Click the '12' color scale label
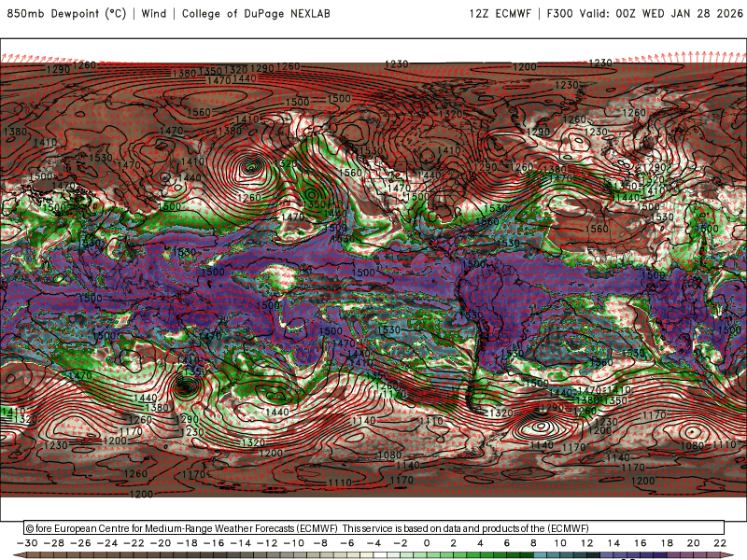Image resolution: width=747 pixels, height=560 pixels. [x=587, y=543]
